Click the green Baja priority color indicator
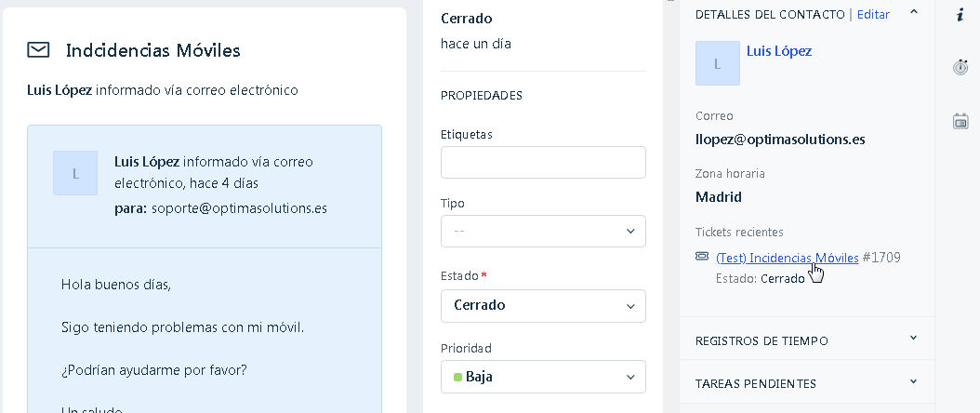This screenshot has width=980, height=413. point(457,377)
